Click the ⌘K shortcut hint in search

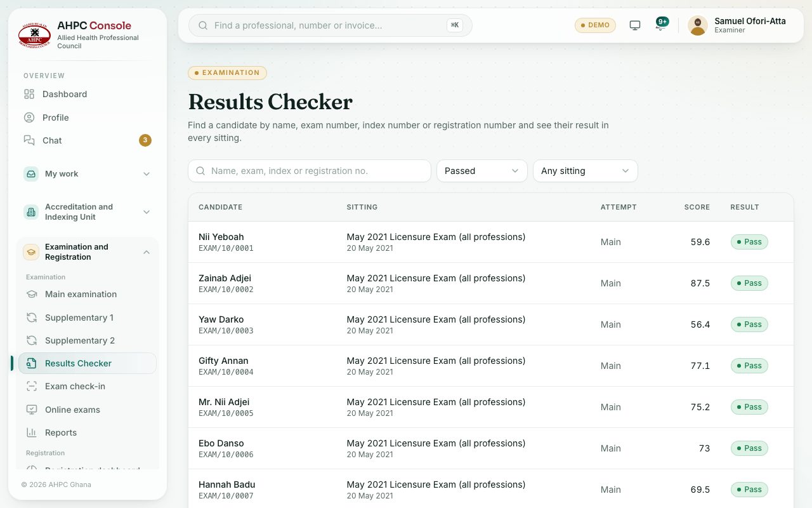[455, 25]
